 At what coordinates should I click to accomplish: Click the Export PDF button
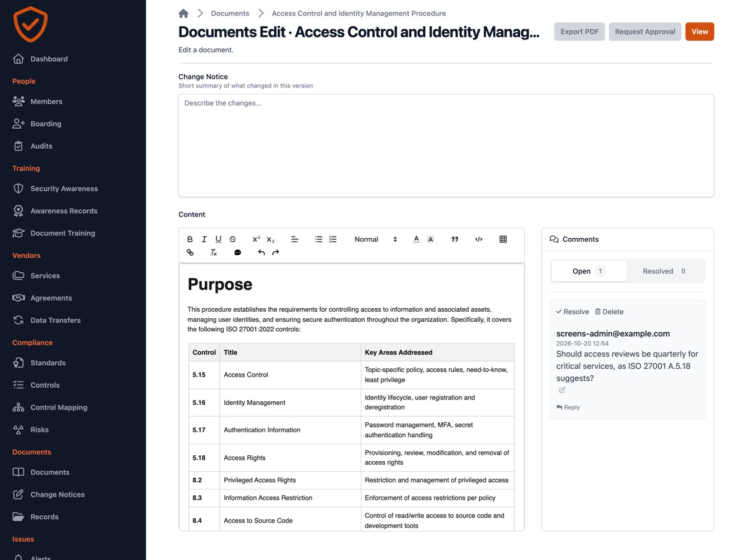tap(580, 32)
